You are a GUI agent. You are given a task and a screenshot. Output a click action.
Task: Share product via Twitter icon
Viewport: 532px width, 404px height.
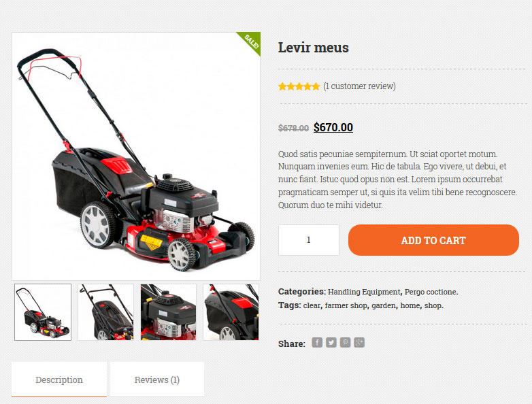point(331,343)
